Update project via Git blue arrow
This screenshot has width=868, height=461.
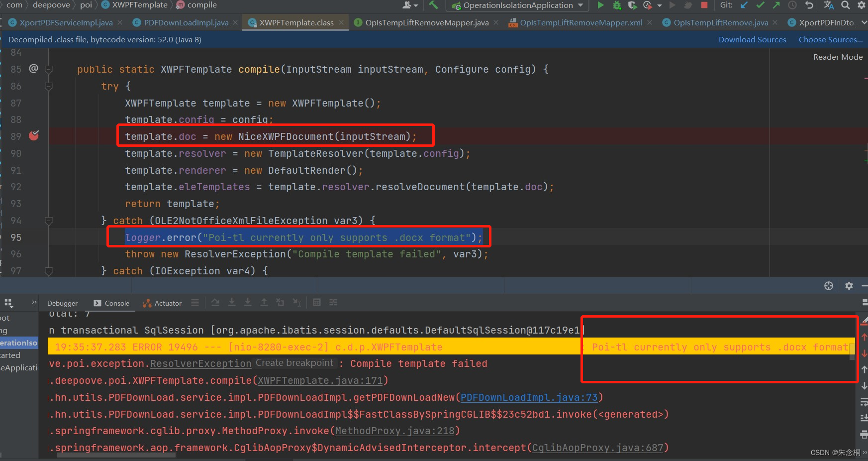click(744, 5)
